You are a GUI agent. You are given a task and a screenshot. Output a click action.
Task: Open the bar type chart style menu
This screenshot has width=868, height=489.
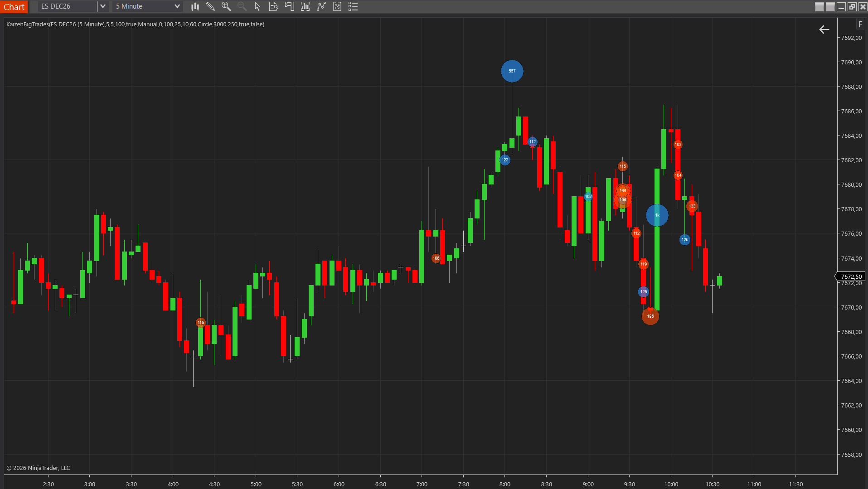tap(195, 6)
